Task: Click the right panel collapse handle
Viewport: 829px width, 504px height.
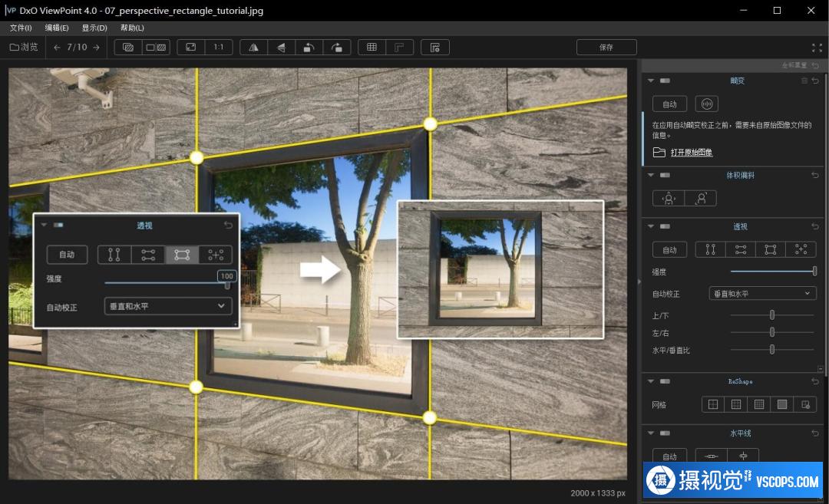Action: (x=639, y=282)
